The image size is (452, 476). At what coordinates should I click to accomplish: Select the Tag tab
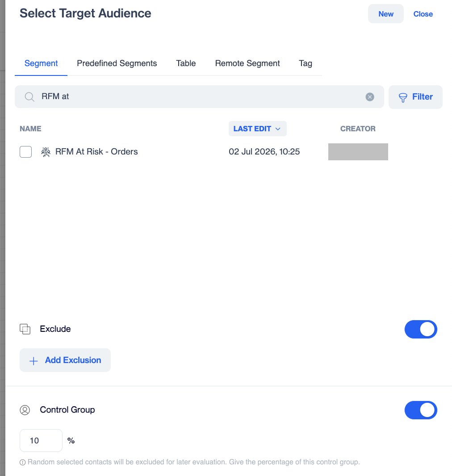click(306, 63)
